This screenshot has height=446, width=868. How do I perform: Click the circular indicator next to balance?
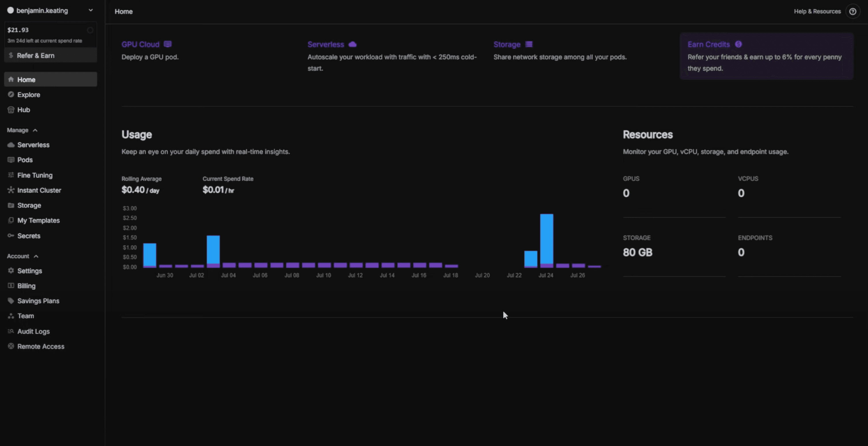[x=90, y=30]
